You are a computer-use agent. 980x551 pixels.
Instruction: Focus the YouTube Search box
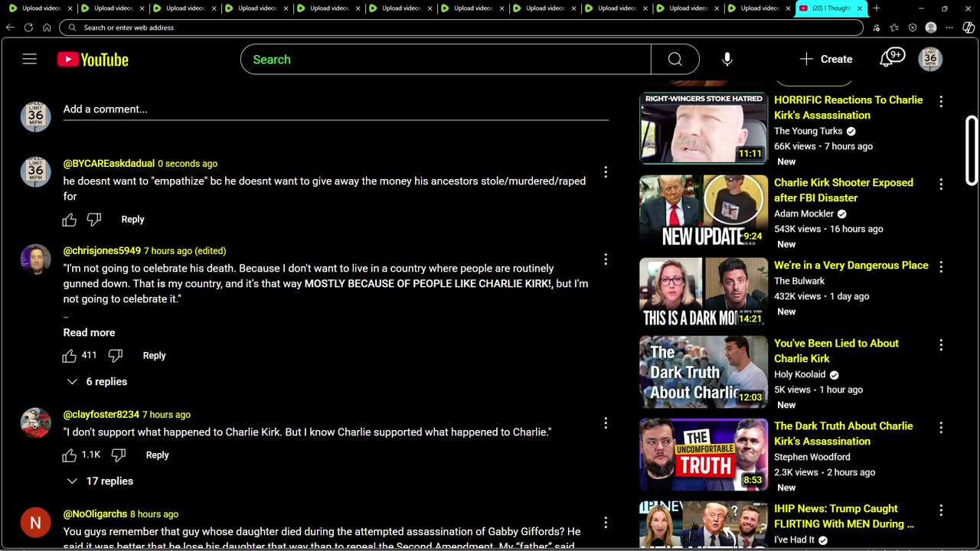(x=446, y=59)
